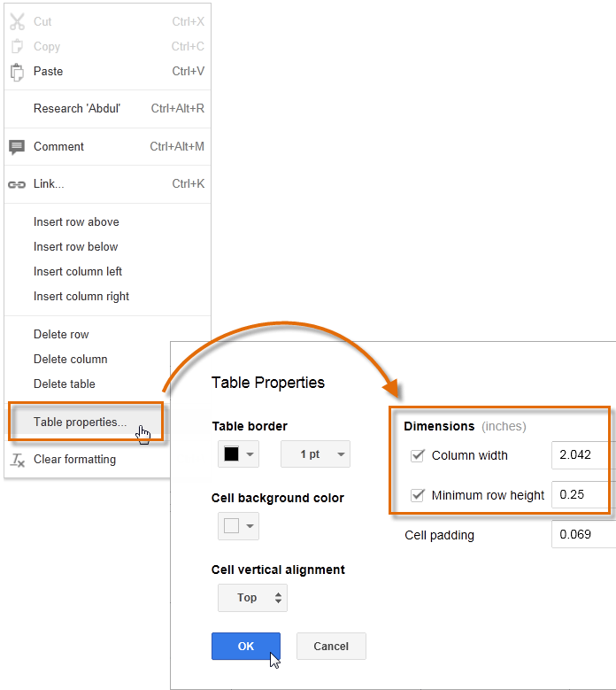Choose Delete table
Image resolution: width=616 pixels, height=690 pixels.
point(88,384)
